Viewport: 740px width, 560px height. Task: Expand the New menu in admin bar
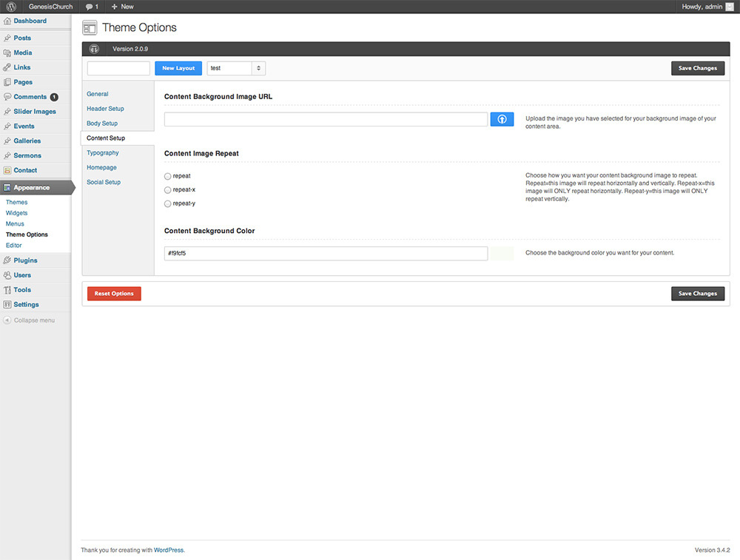(x=122, y=7)
